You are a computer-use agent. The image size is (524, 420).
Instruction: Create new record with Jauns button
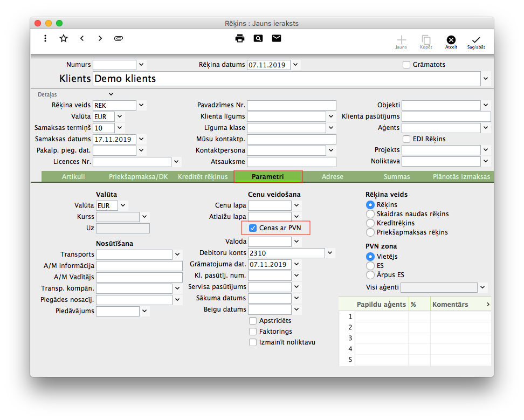click(401, 43)
